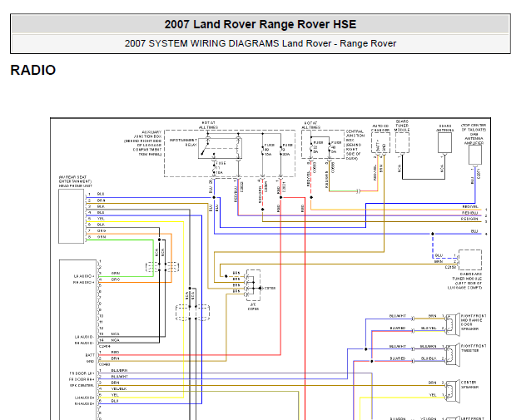Click the RIGHT FRONT TWEETER label

474,348
